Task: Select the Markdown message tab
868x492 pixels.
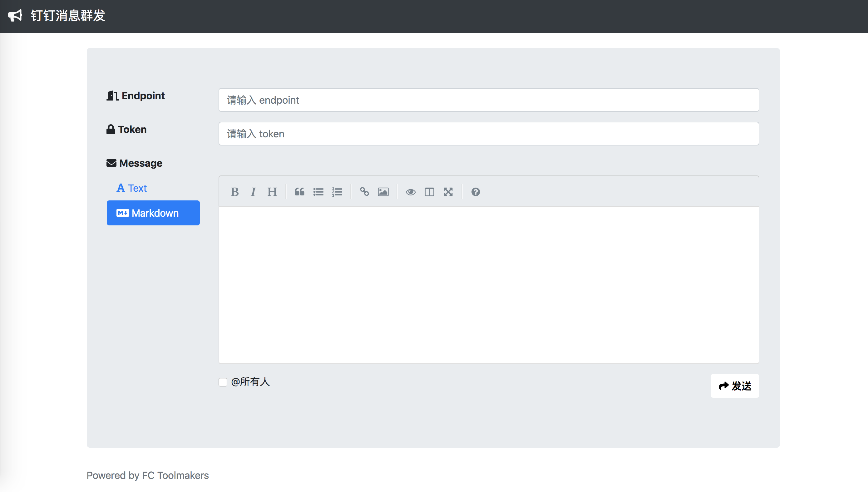Action: [x=153, y=213]
